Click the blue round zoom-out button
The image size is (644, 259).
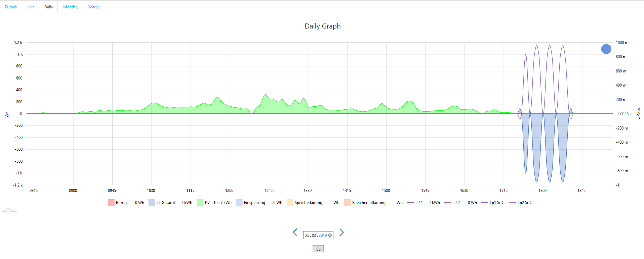coord(606,49)
